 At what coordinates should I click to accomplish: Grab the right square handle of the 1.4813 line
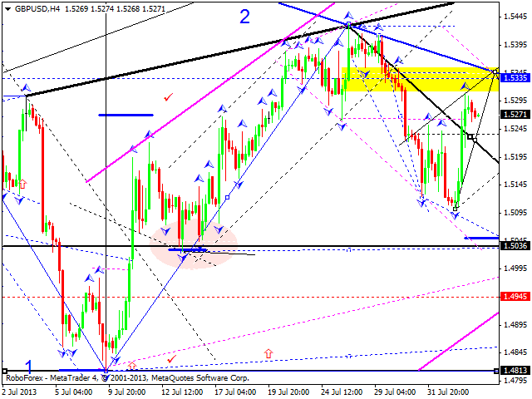[x=496, y=371]
